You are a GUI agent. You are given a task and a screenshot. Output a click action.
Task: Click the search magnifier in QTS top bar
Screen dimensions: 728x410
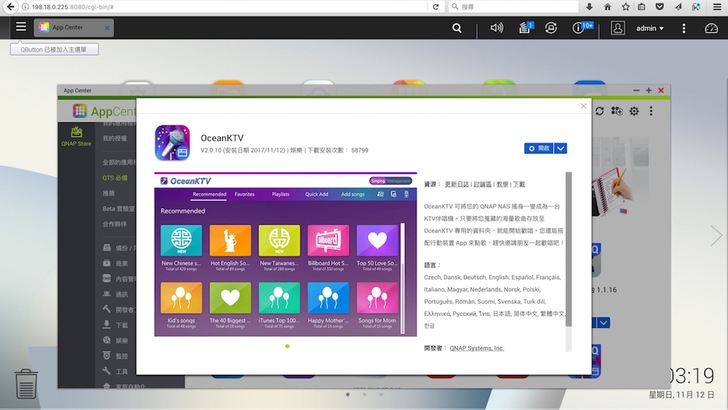(457, 28)
